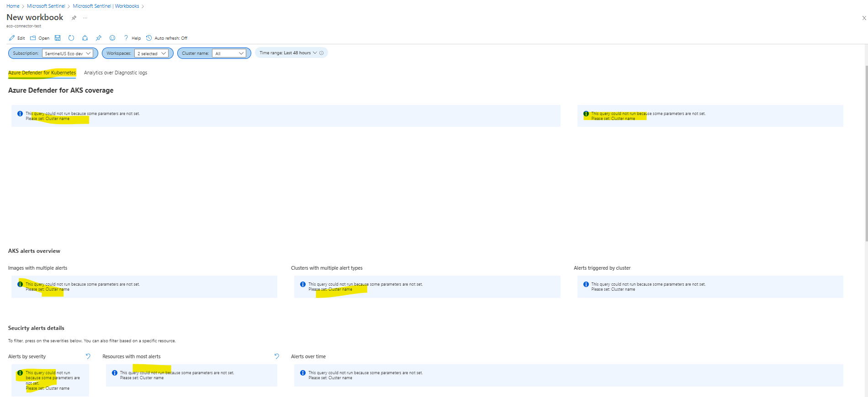Click the undo arrow beside Resources with most alerts
The width and height of the screenshot is (868, 397).
point(276,356)
